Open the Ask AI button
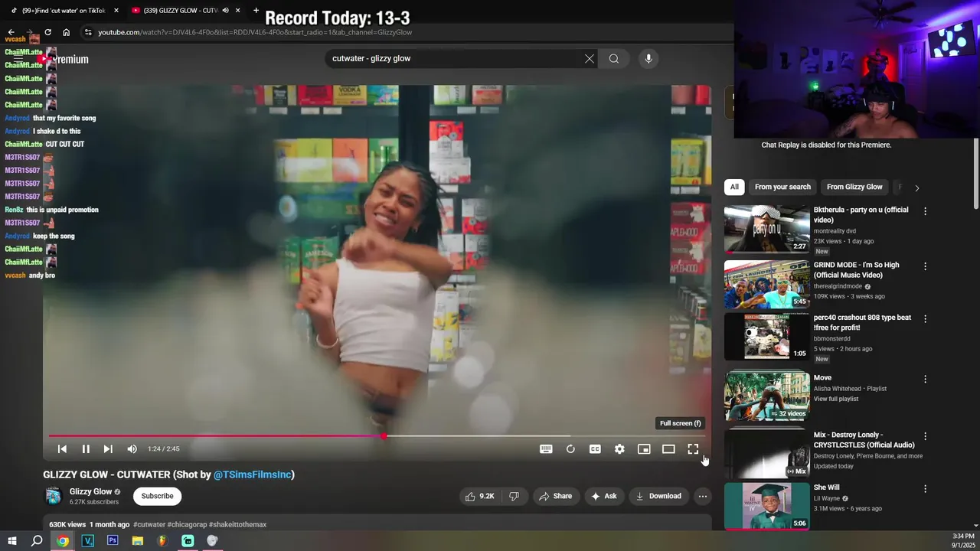Viewport: 980px width, 551px height. tap(603, 496)
